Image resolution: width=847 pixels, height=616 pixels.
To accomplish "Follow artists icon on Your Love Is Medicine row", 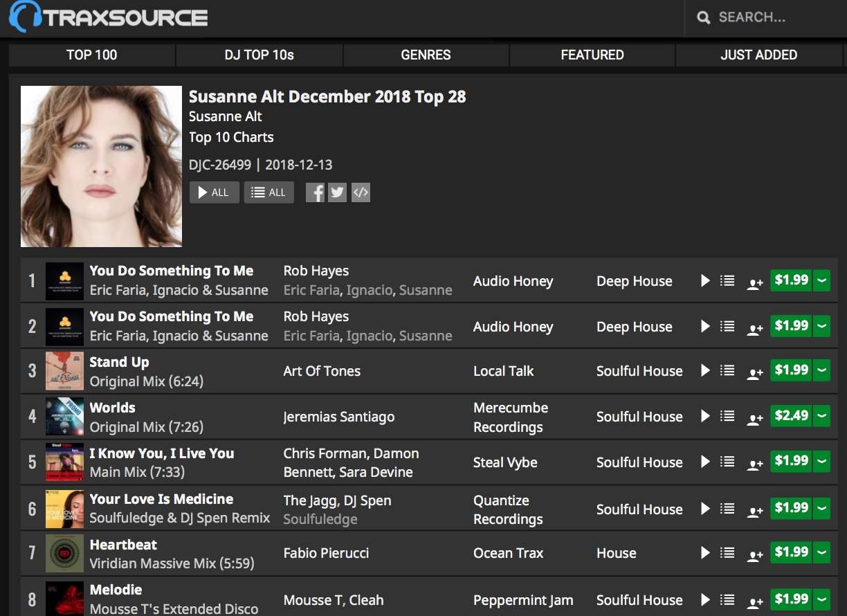I will 755,511.
